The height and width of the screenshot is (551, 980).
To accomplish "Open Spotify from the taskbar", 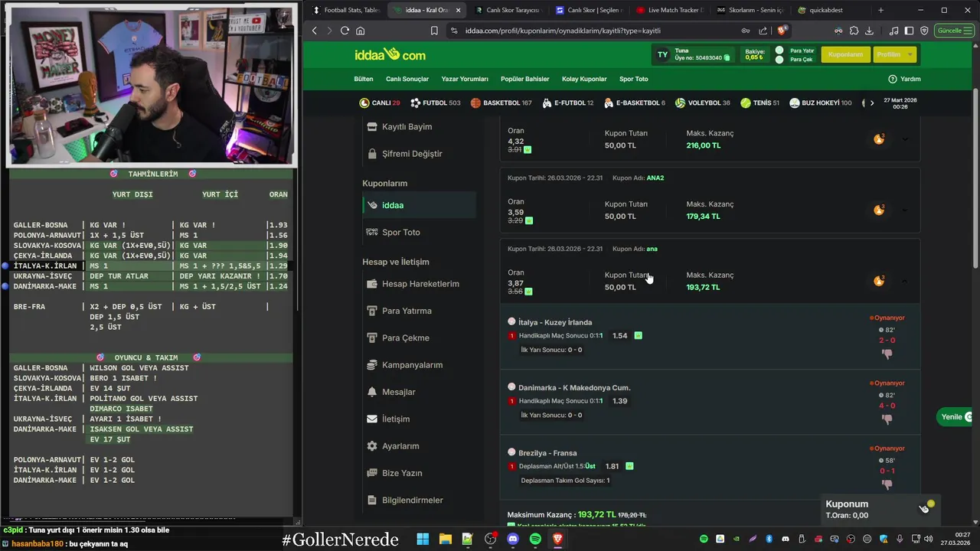I will [x=535, y=540].
